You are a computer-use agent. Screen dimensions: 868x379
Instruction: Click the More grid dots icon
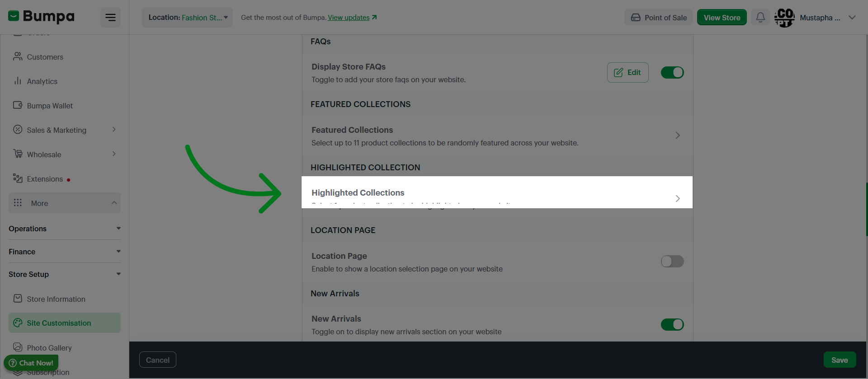pos(18,203)
